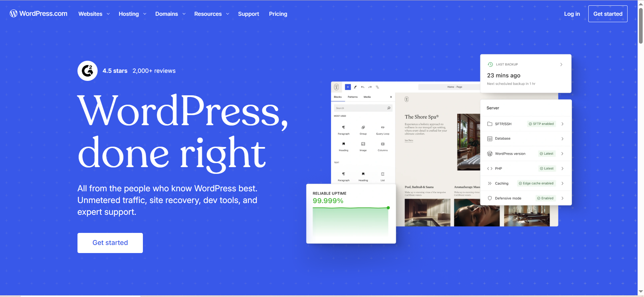The height and width of the screenshot is (297, 644).
Task: Switch to the Patterns tab
Action: [x=353, y=97]
